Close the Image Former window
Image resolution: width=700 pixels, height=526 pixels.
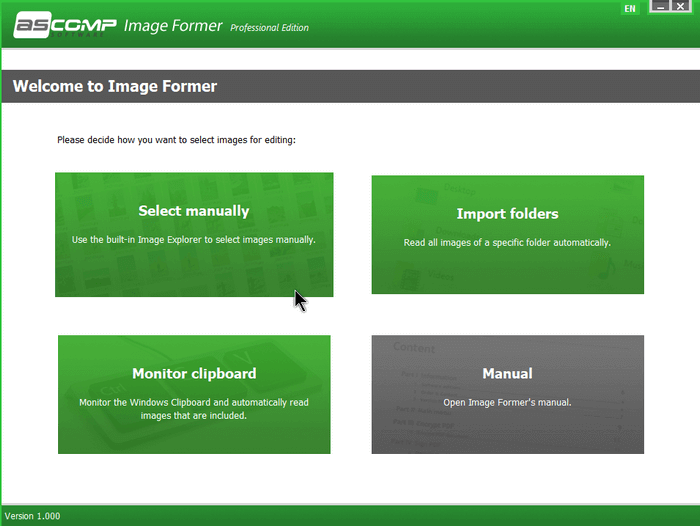pyautogui.click(x=680, y=6)
